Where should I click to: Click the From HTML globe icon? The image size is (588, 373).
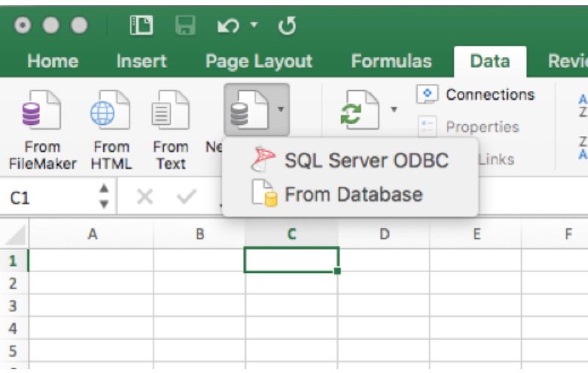[x=110, y=110]
